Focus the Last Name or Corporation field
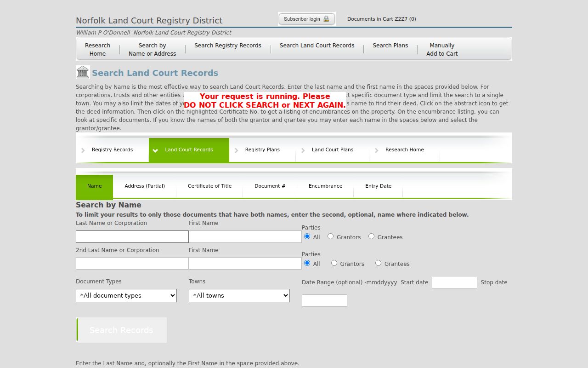 tap(132, 236)
